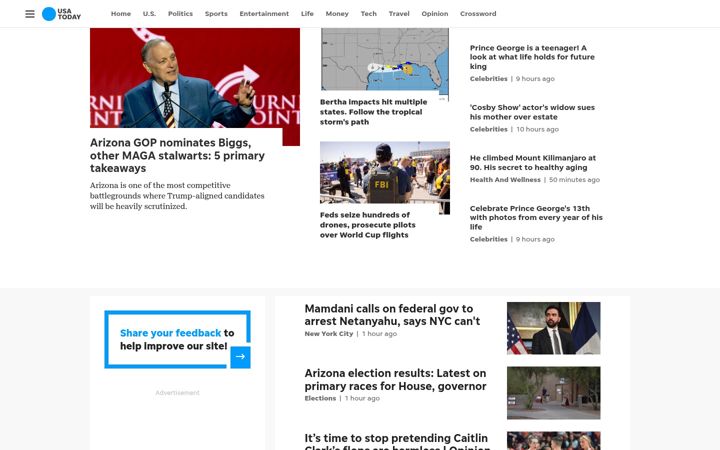
Task: Go to the Home nav item
Action: click(121, 14)
